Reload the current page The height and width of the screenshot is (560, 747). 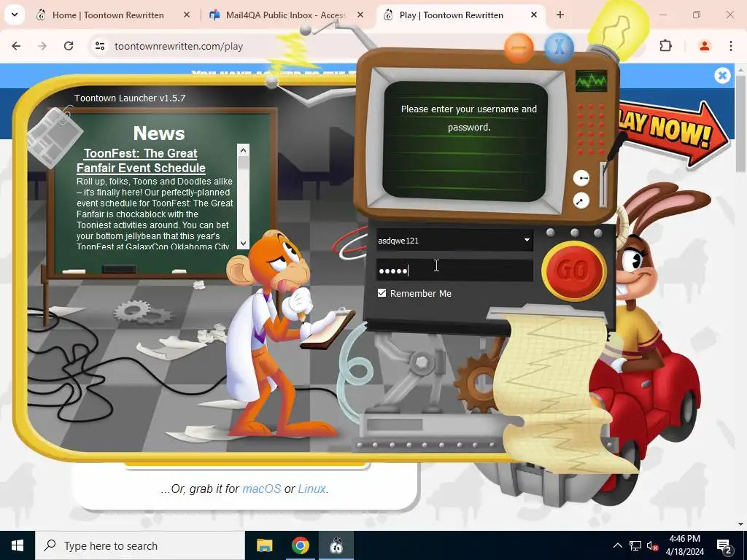(x=69, y=46)
